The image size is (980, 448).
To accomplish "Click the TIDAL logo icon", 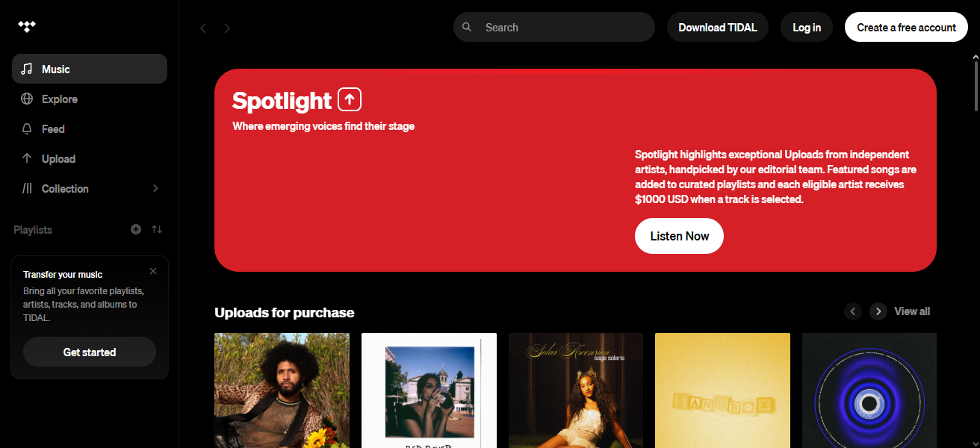I will (27, 27).
